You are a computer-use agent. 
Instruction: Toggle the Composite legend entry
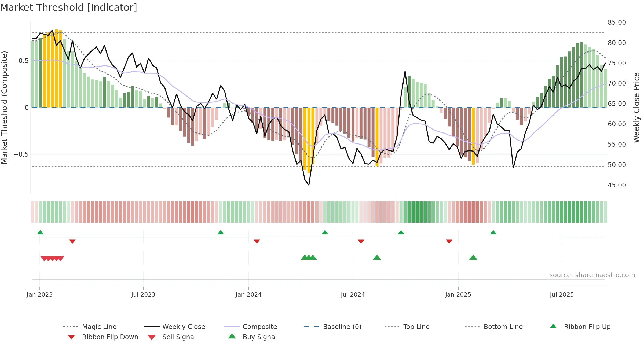(x=250, y=327)
